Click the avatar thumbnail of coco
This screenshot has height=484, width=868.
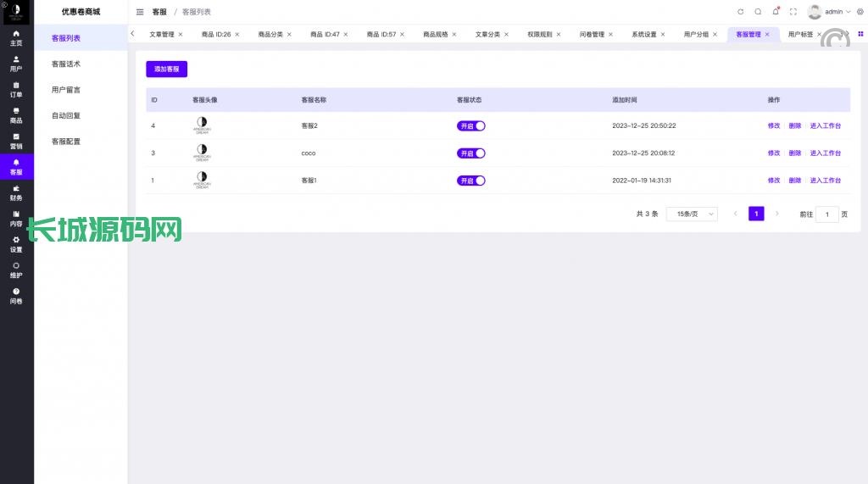[202, 153]
